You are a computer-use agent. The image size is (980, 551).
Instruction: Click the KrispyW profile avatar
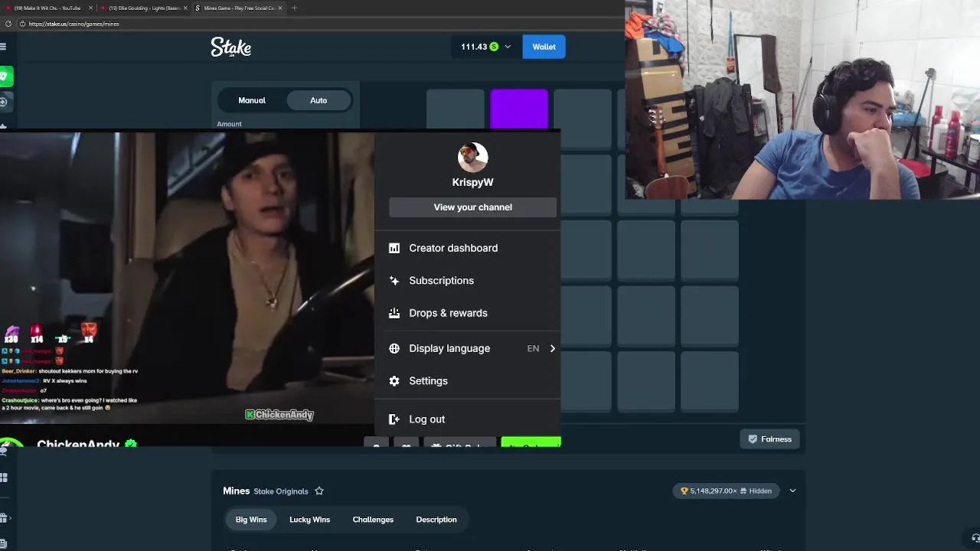pos(472,157)
